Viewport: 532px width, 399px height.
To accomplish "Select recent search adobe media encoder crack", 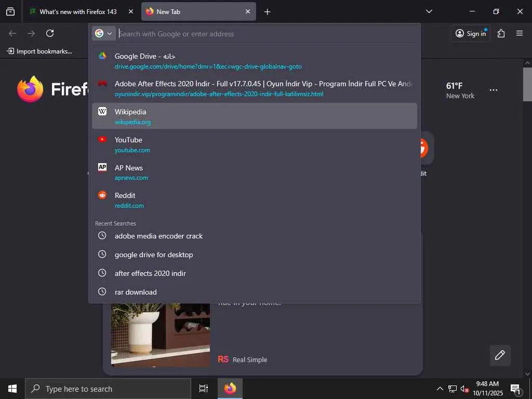I will pyautogui.click(x=255, y=236).
